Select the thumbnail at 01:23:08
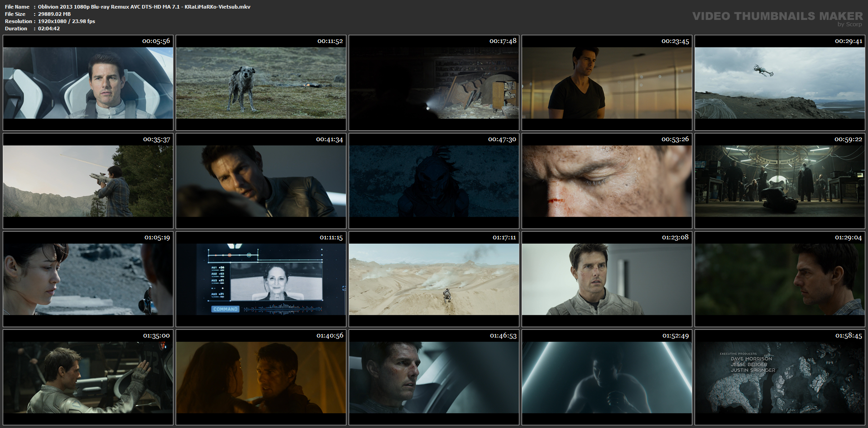The height and width of the screenshot is (428, 868). (x=607, y=279)
